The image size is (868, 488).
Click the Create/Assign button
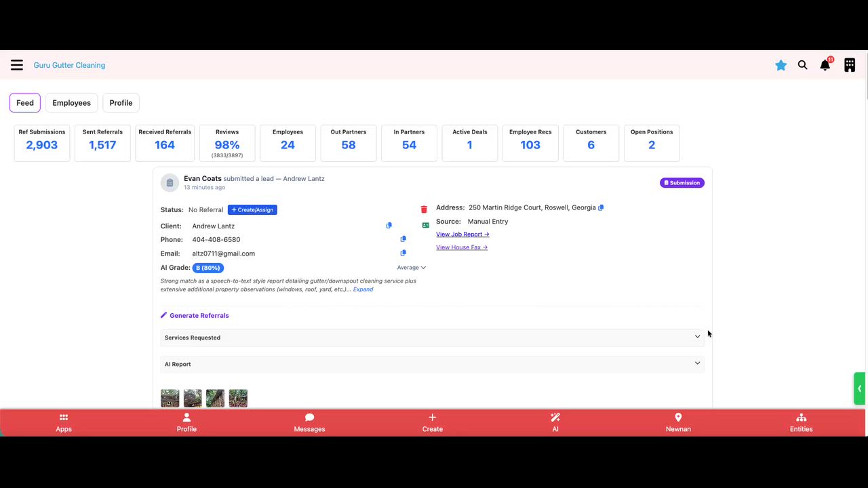tap(252, 210)
